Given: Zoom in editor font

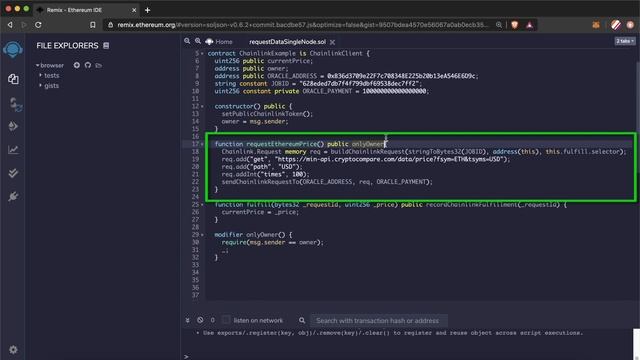Looking at the screenshot, I should pos(198,41).
